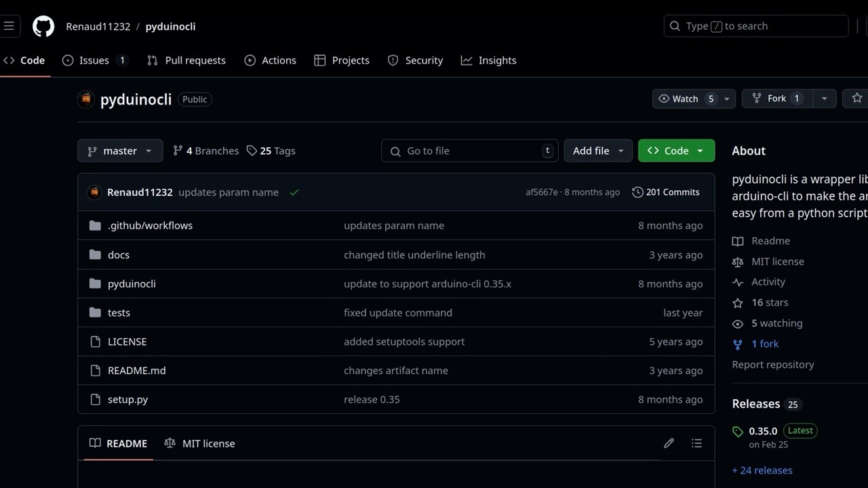Open commit af5667e hash link

pyautogui.click(x=542, y=192)
